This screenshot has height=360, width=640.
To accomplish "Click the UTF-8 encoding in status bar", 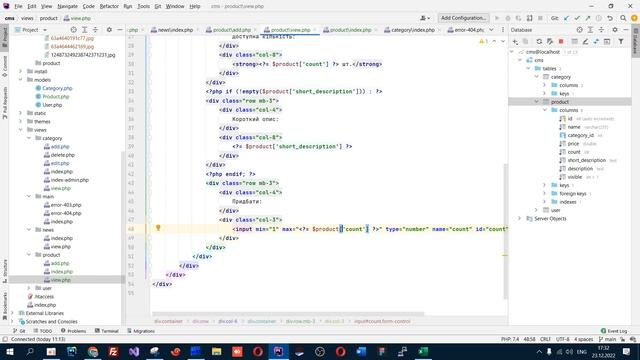I will 562,339.
